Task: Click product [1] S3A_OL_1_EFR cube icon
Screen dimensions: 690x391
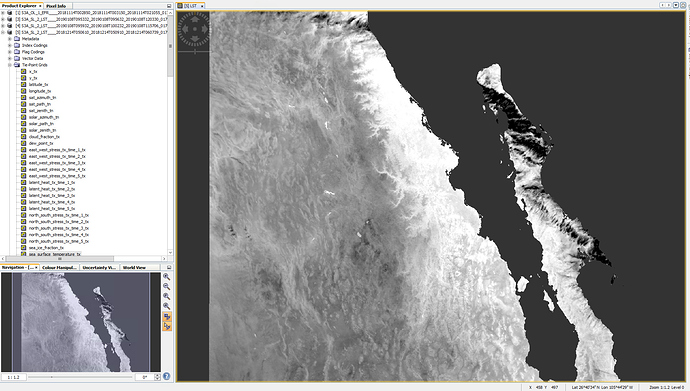Action: [x=10, y=13]
